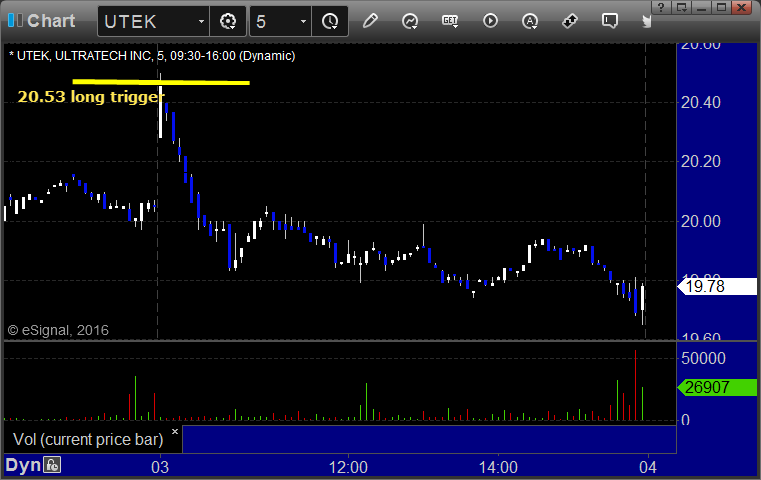Select the pencil drawing tool

(370, 21)
